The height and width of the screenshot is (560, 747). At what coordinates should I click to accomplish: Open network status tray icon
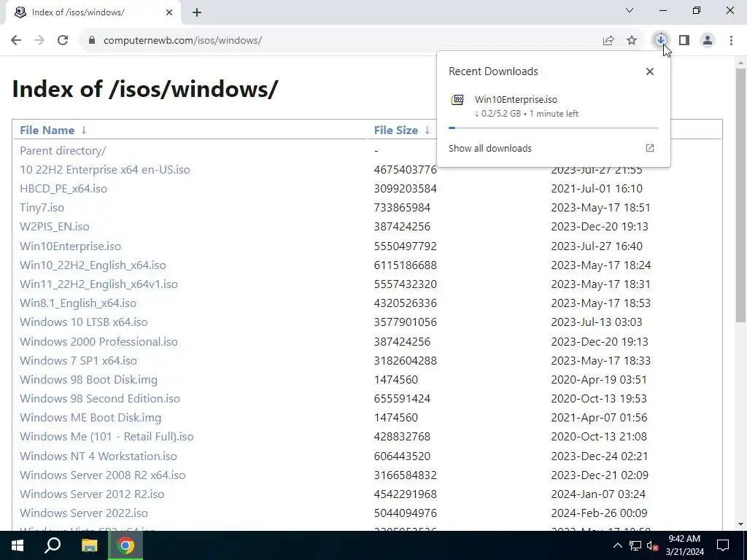tap(635, 545)
